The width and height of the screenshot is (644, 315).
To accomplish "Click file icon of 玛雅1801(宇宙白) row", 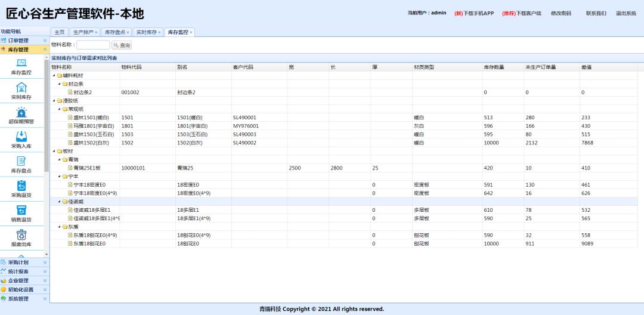I will coord(70,126).
